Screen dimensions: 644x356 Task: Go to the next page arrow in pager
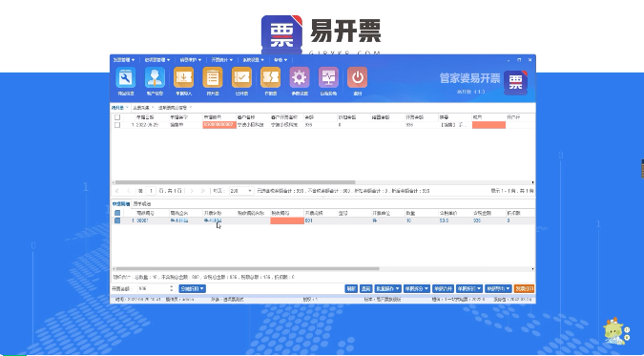(192, 191)
